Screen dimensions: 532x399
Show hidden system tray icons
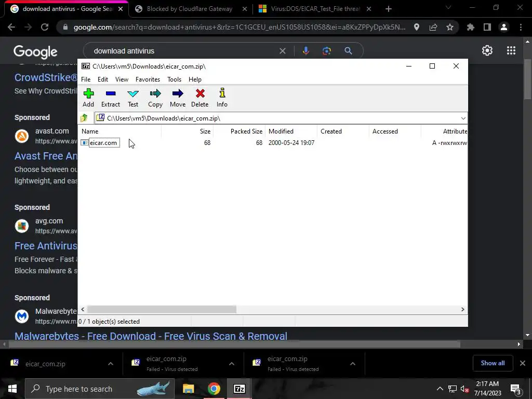(440, 389)
